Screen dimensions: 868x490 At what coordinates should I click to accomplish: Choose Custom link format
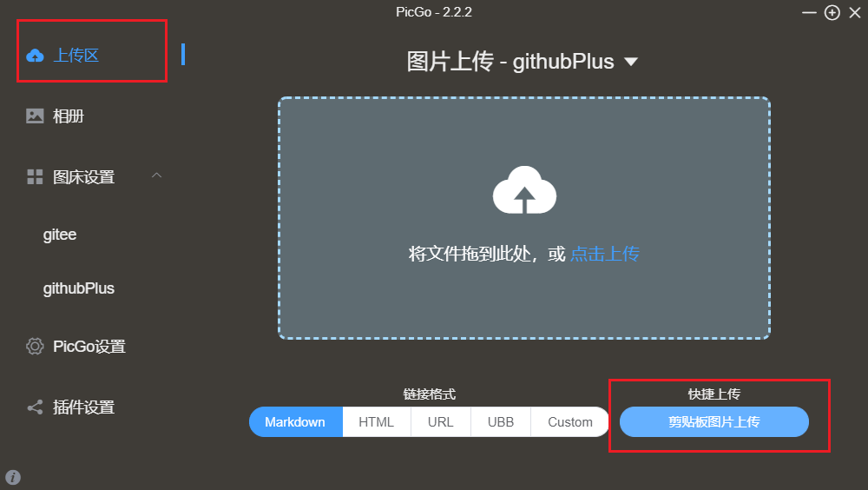point(569,422)
